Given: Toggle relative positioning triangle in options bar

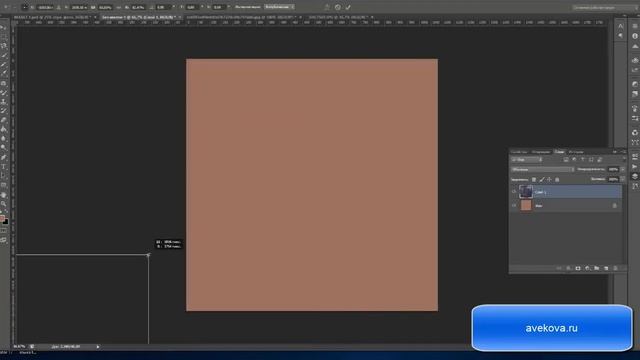Looking at the screenshot, I should pos(59,7).
